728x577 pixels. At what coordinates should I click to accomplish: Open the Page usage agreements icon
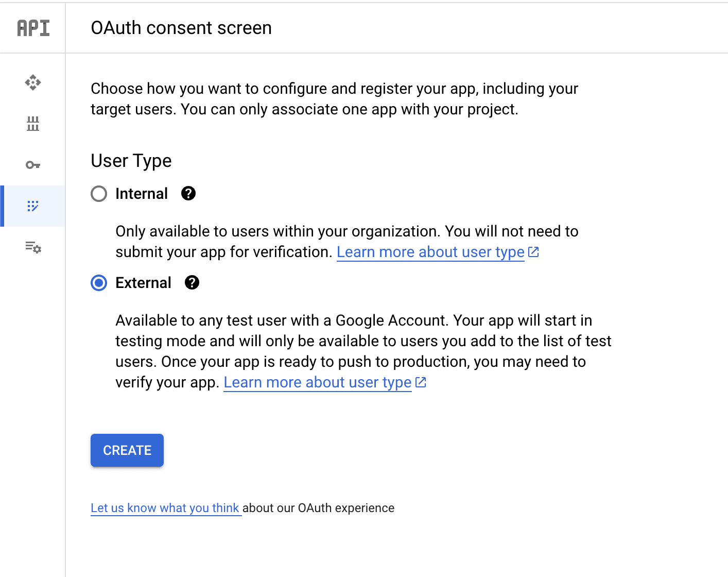[32, 248]
